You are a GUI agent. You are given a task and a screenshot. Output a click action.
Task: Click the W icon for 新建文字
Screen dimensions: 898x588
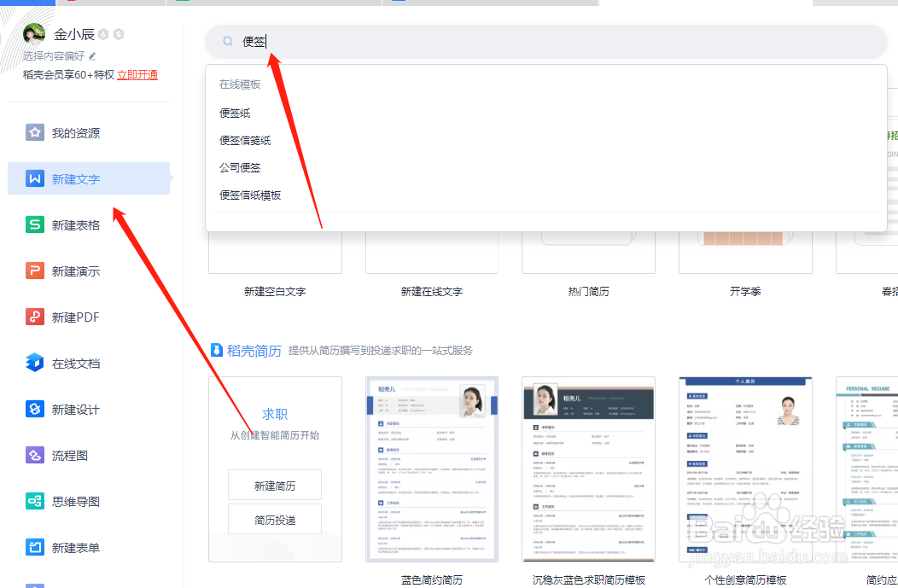click(x=35, y=178)
